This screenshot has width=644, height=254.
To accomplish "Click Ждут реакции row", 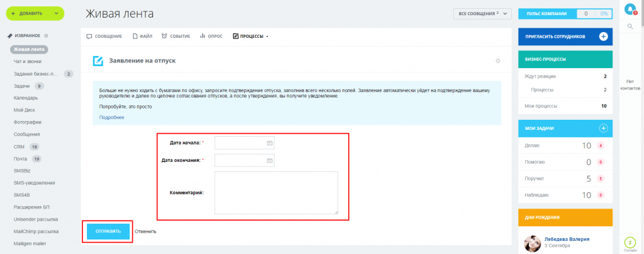I will (565, 76).
